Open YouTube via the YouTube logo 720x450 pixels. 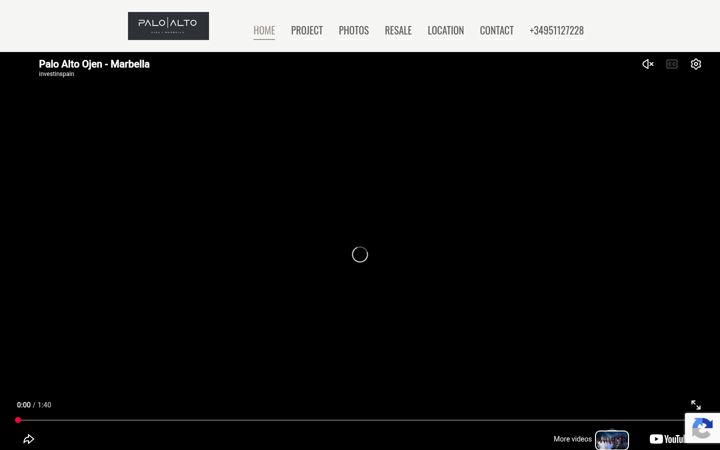tap(667, 439)
